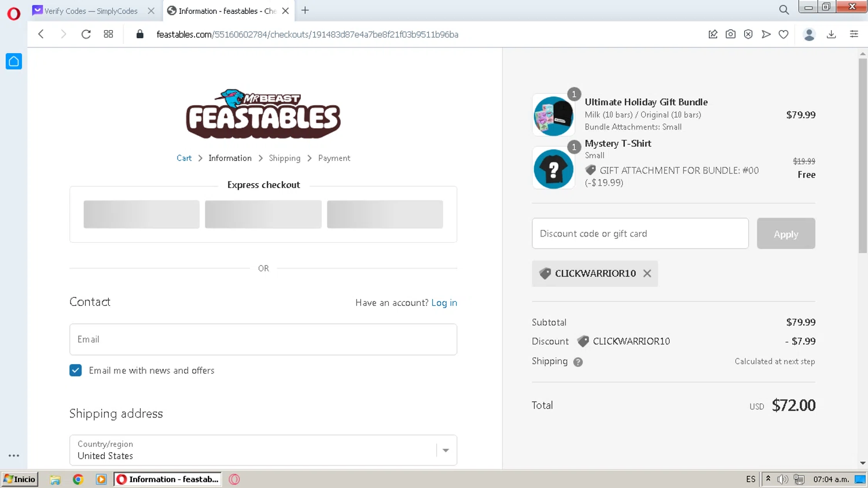Open the ad blocker shield icon

pyautogui.click(x=748, y=34)
